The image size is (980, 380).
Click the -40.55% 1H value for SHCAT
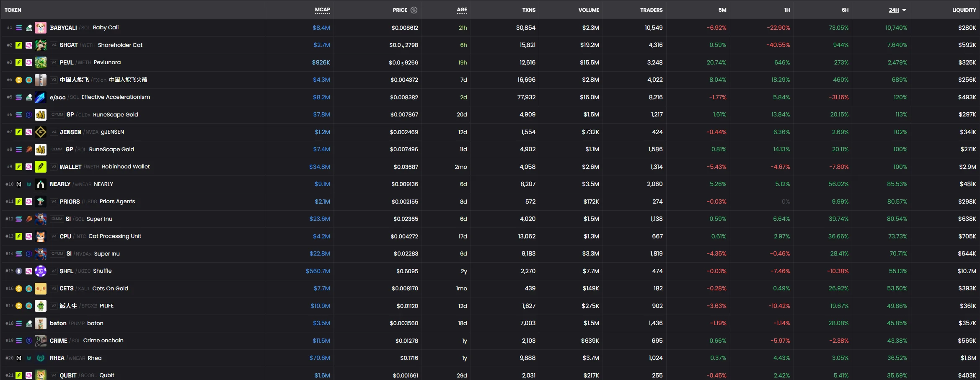(778, 45)
